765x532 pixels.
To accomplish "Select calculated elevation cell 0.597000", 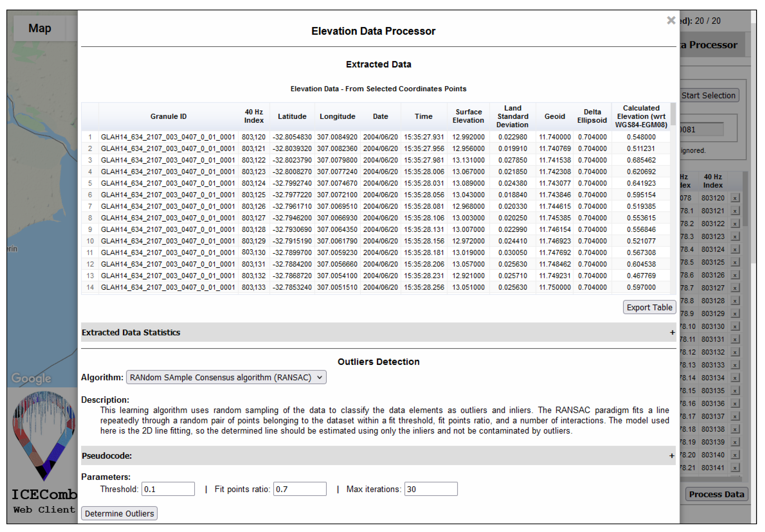I will 641,287.
